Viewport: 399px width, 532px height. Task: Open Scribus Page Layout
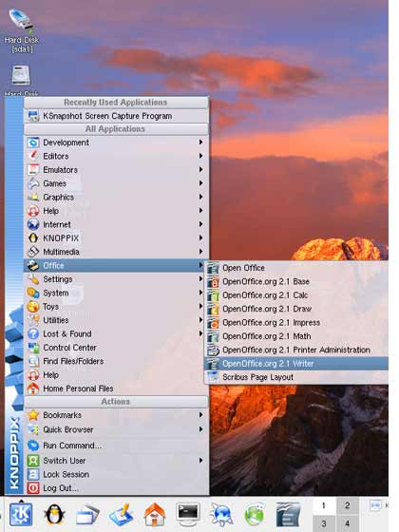click(296, 377)
